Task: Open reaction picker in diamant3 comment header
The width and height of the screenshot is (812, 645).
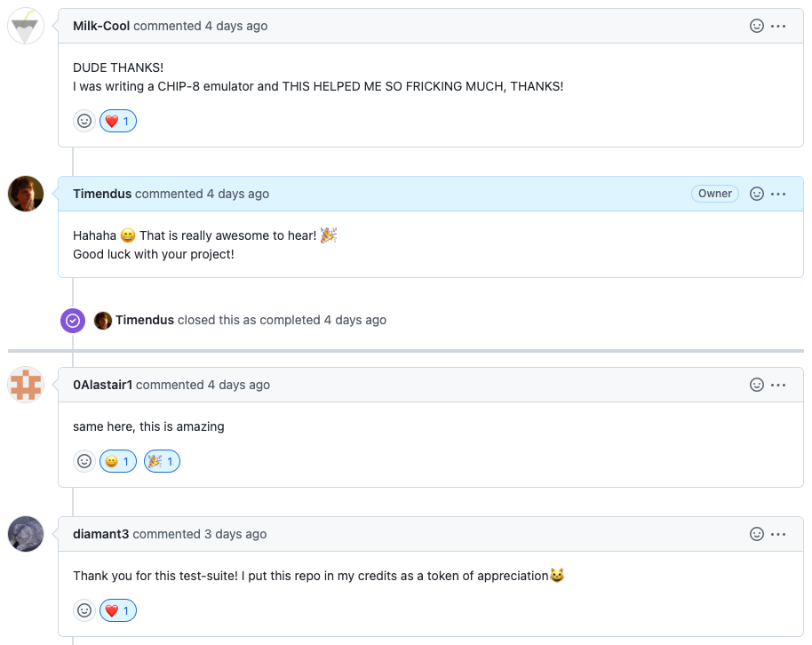Action: coord(757,534)
